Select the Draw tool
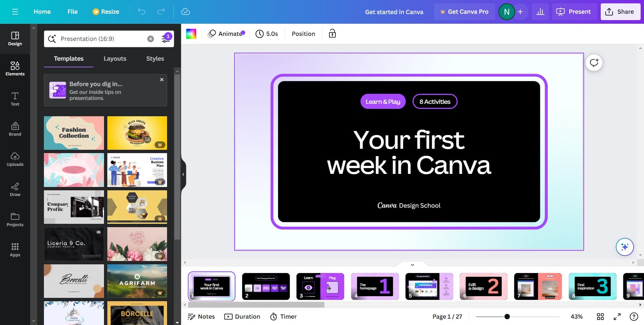This screenshot has height=325, width=644. pyautogui.click(x=15, y=189)
